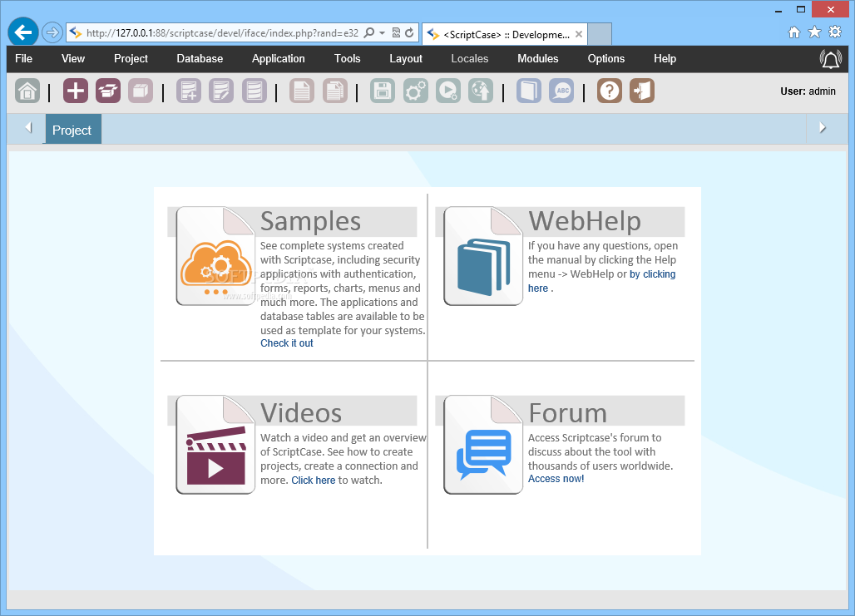Click the notification bell icon
This screenshot has width=855, height=616.
(x=830, y=59)
